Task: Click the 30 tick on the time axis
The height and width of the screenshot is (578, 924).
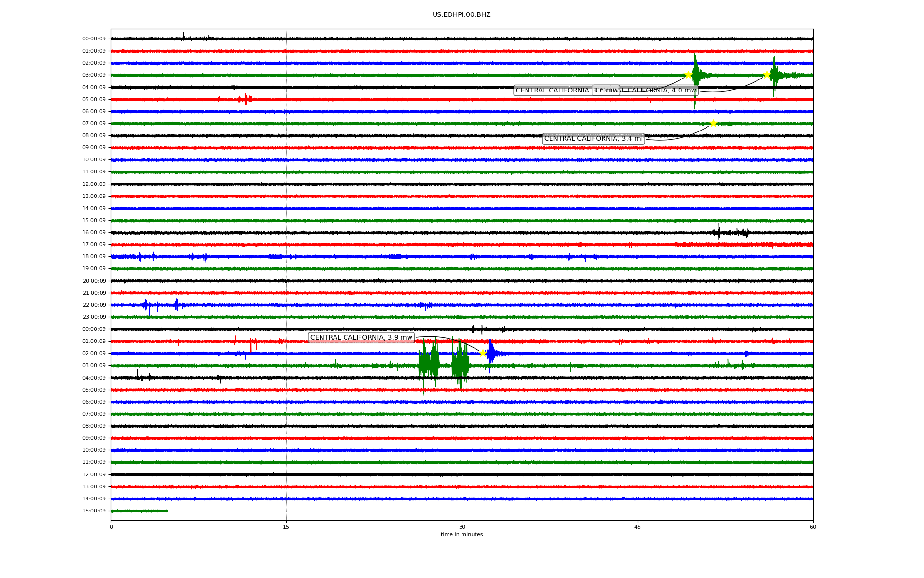Action: coord(462,527)
